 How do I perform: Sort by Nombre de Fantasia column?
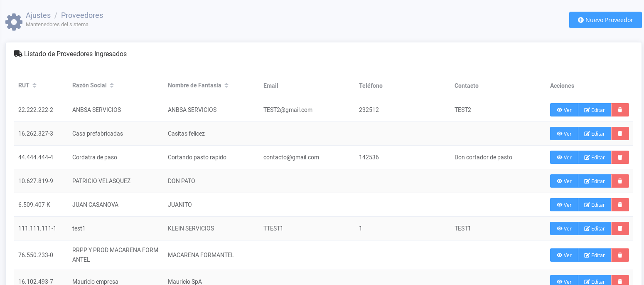[226, 85]
